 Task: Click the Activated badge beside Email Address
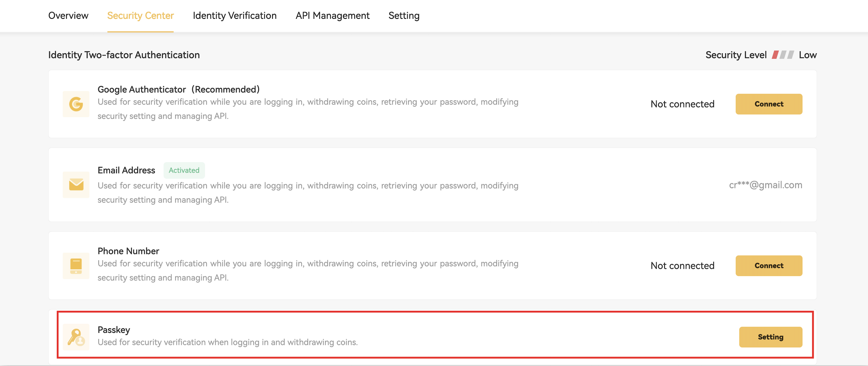(x=184, y=170)
